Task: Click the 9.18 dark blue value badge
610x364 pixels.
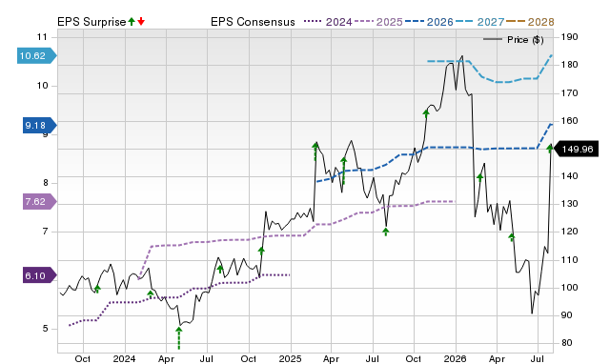Action: [x=40, y=126]
